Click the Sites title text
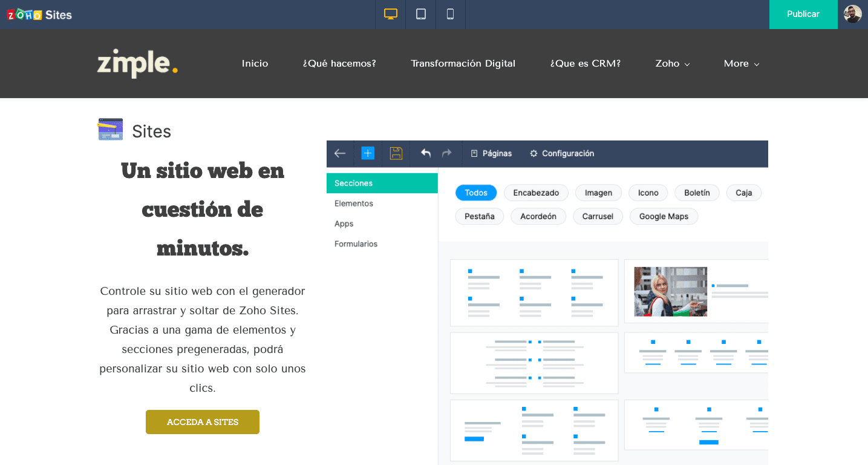This screenshot has height=465, width=868. [151, 131]
